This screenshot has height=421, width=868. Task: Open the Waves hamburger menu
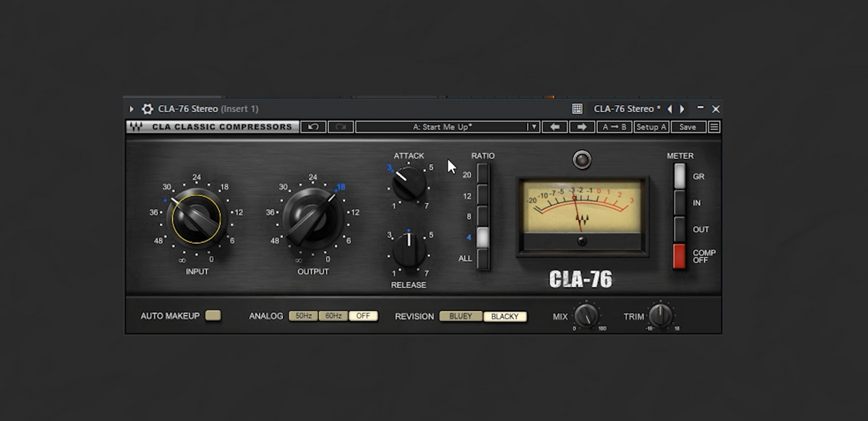point(714,127)
